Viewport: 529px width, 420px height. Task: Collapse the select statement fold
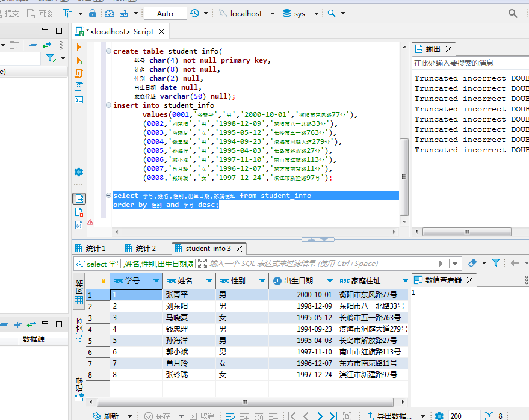(x=109, y=195)
